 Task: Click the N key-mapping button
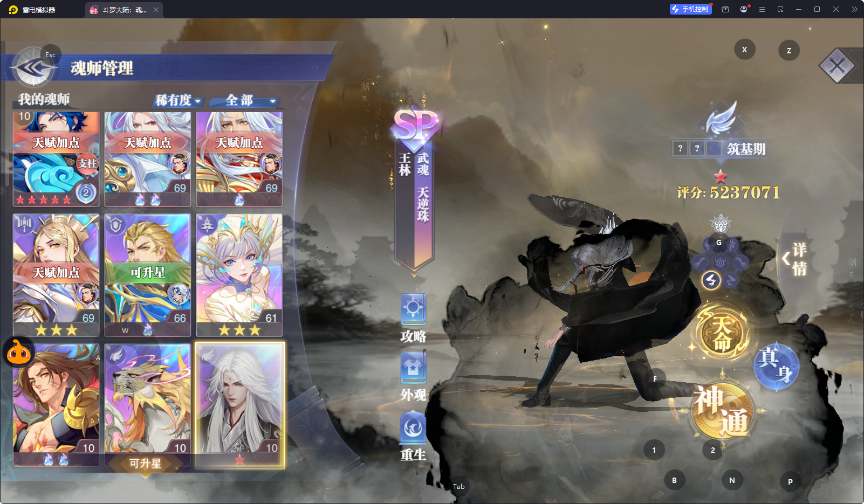[x=732, y=480]
